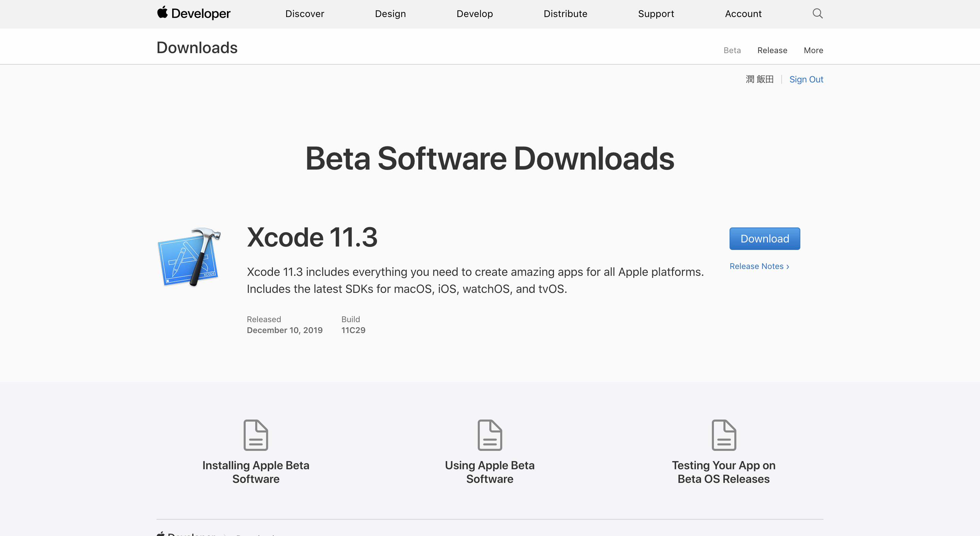
Task: Click the Xcode 11.3 heading
Action: tap(312, 237)
